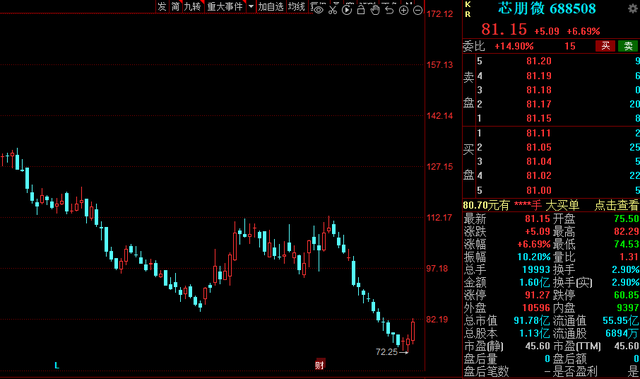Click 最高 value 82.29

[627, 232]
